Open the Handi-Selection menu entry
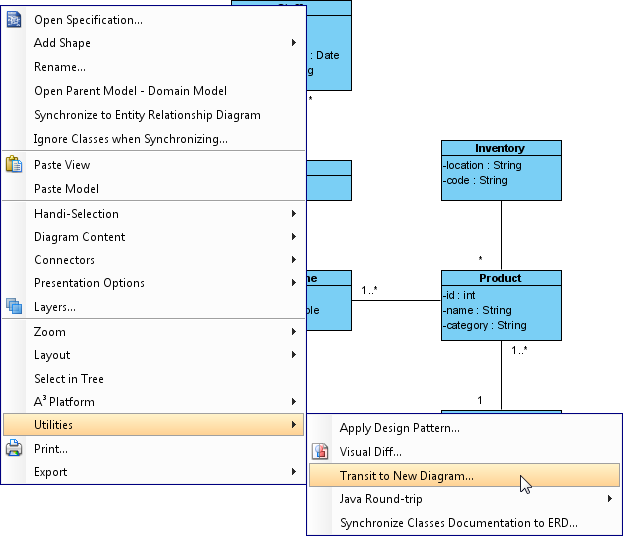This screenshot has width=623, height=536. click(x=153, y=214)
